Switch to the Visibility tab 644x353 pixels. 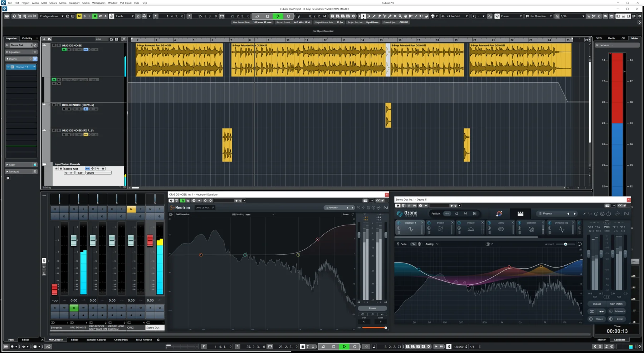[27, 38]
